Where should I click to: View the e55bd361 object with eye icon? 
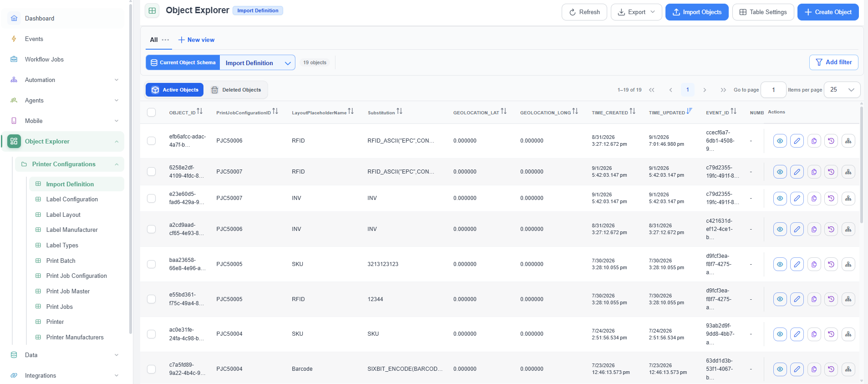point(780,299)
